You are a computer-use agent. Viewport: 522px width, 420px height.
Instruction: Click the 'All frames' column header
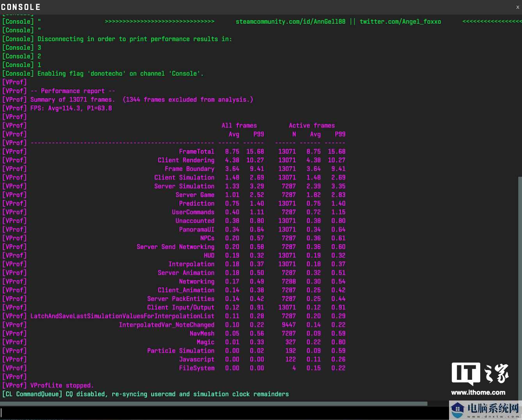[239, 125]
